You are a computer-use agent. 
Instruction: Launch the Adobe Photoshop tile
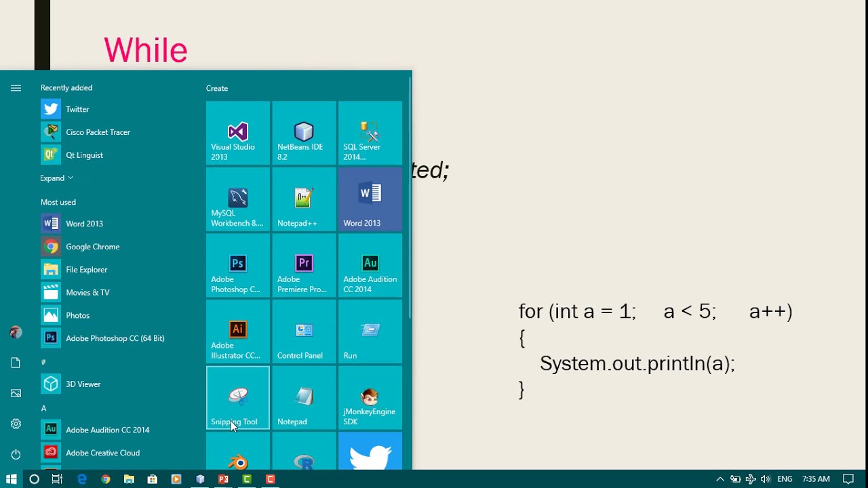pyautogui.click(x=238, y=266)
